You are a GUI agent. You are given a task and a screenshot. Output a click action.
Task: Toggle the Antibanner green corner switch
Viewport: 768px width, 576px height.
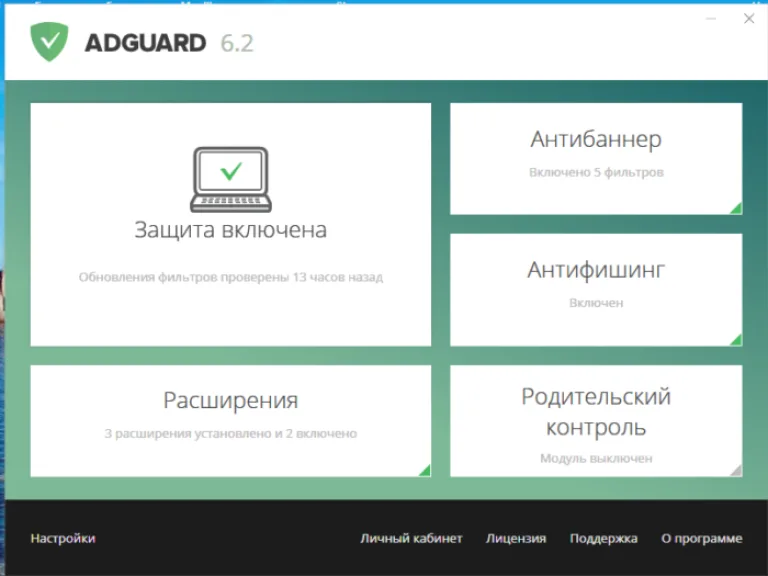[x=736, y=208]
